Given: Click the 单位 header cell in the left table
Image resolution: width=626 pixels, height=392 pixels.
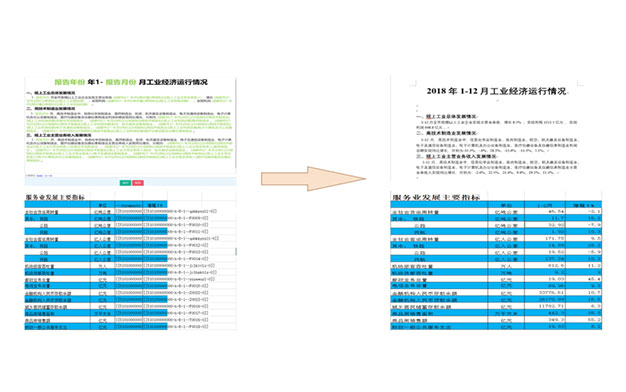Looking at the screenshot, I should [x=102, y=205].
